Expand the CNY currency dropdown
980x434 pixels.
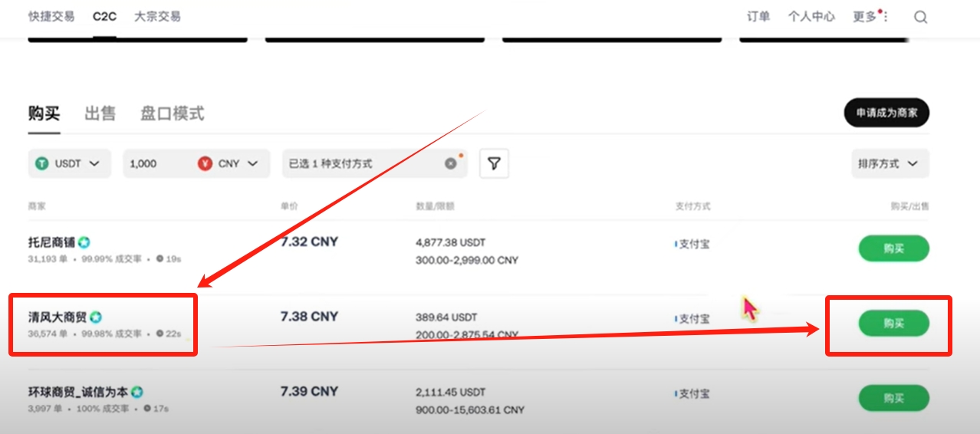tap(253, 163)
